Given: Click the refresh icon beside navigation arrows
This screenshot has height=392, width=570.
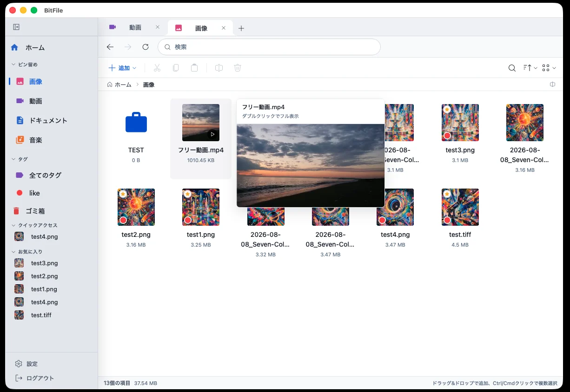Looking at the screenshot, I should pyautogui.click(x=146, y=47).
